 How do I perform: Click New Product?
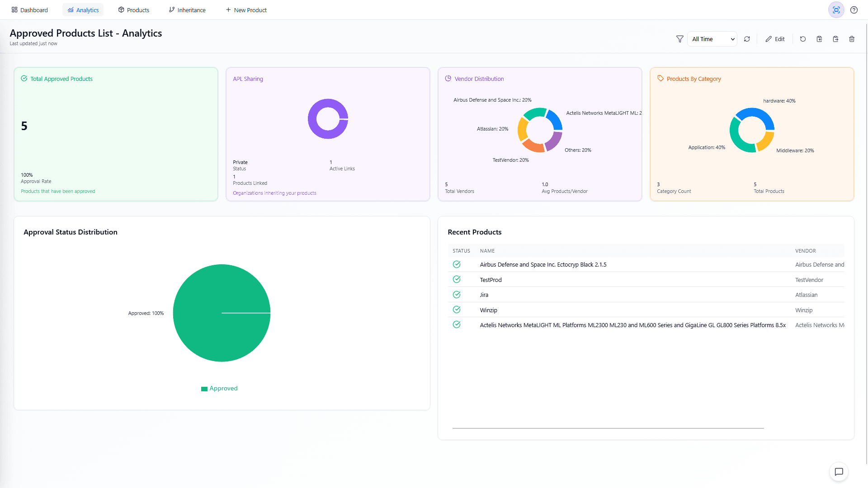click(246, 9)
